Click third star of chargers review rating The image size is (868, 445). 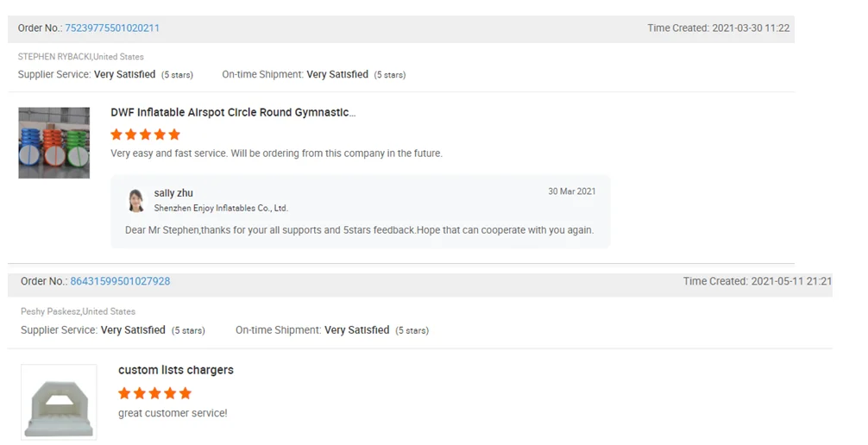click(x=154, y=393)
